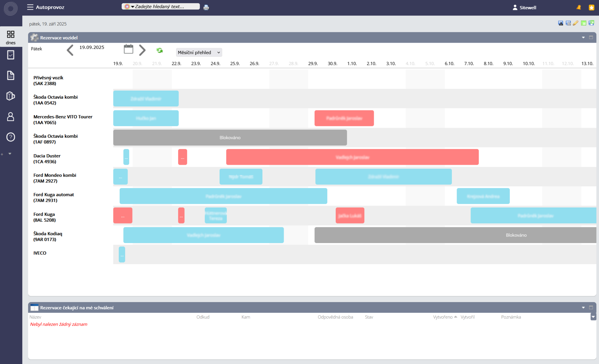Collapse the Rezervace vozidel panel arrow
The height and width of the screenshot is (364, 599).
click(583, 37)
